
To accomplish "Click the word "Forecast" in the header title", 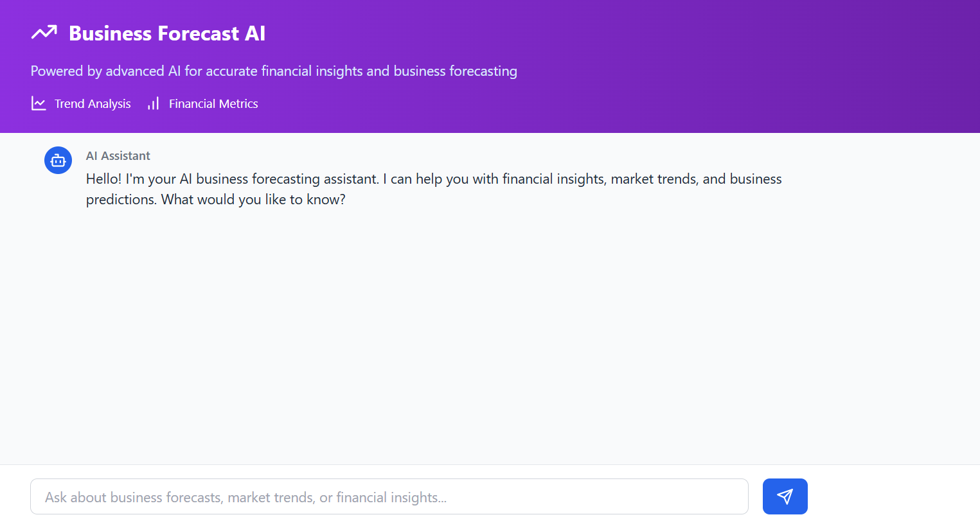I will [x=199, y=33].
